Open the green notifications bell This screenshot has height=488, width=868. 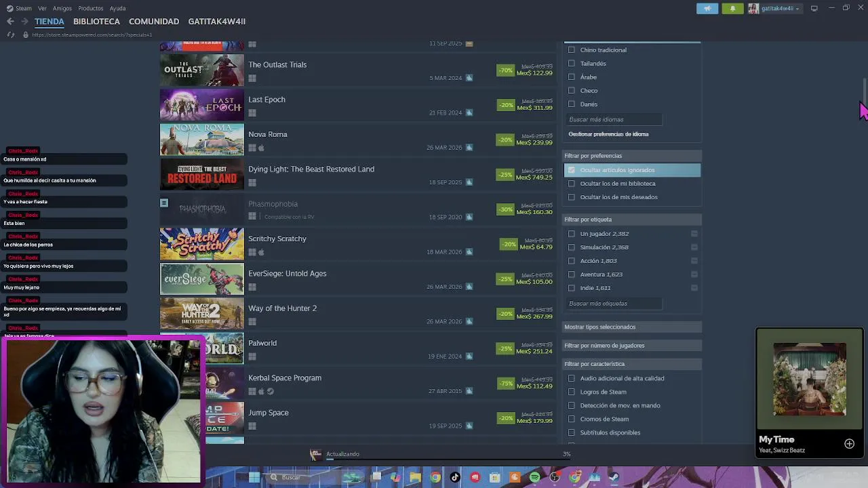click(732, 9)
